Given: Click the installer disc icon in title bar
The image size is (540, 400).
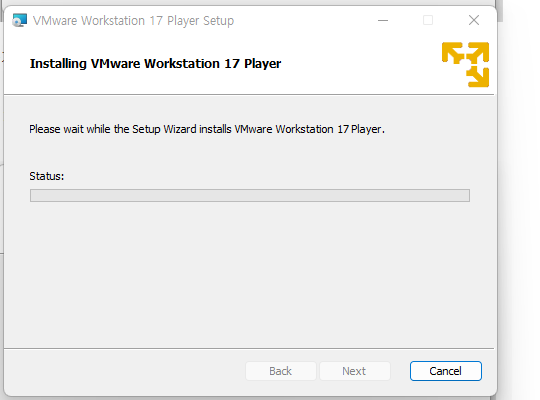Looking at the screenshot, I should (19, 20).
